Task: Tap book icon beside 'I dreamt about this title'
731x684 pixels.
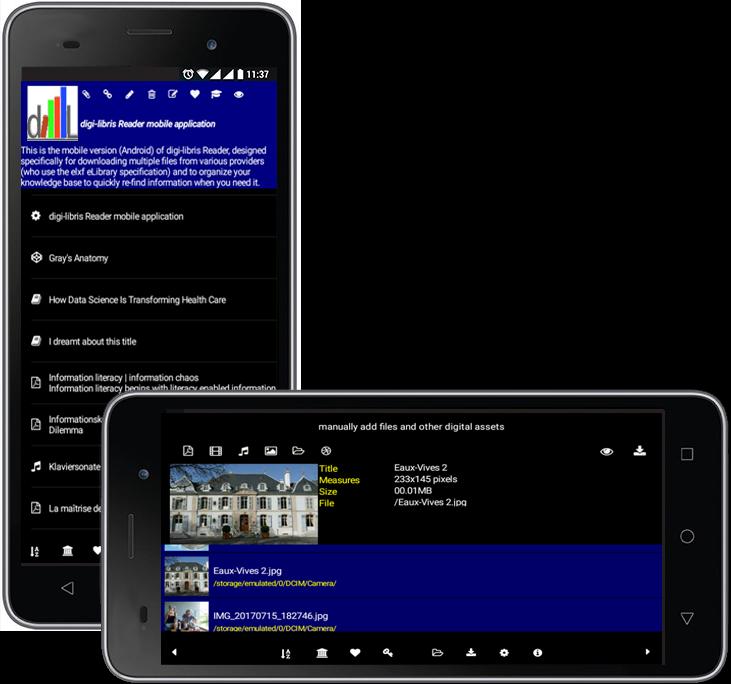Action: click(36, 341)
